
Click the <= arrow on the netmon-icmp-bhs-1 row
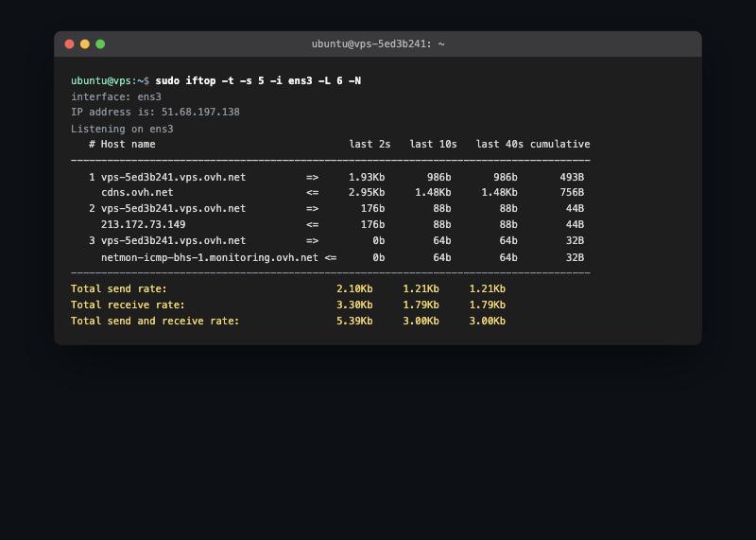(331, 257)
